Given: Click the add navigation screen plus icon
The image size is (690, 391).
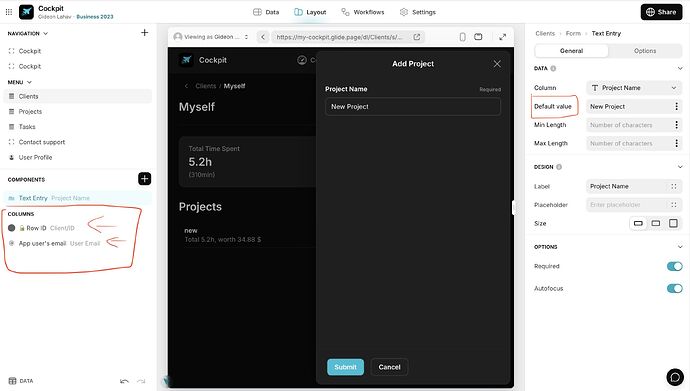Looking at the screenshot, I should tap(144, 33).
